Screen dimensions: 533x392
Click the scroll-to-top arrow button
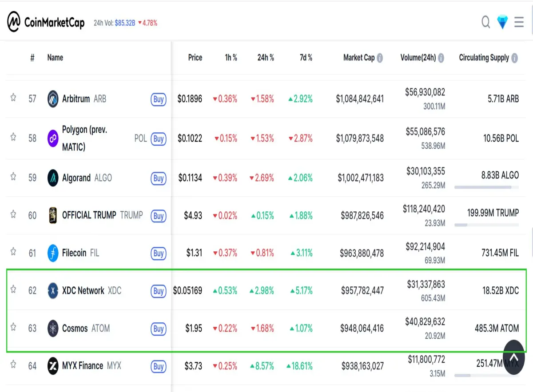coord(514,357)
